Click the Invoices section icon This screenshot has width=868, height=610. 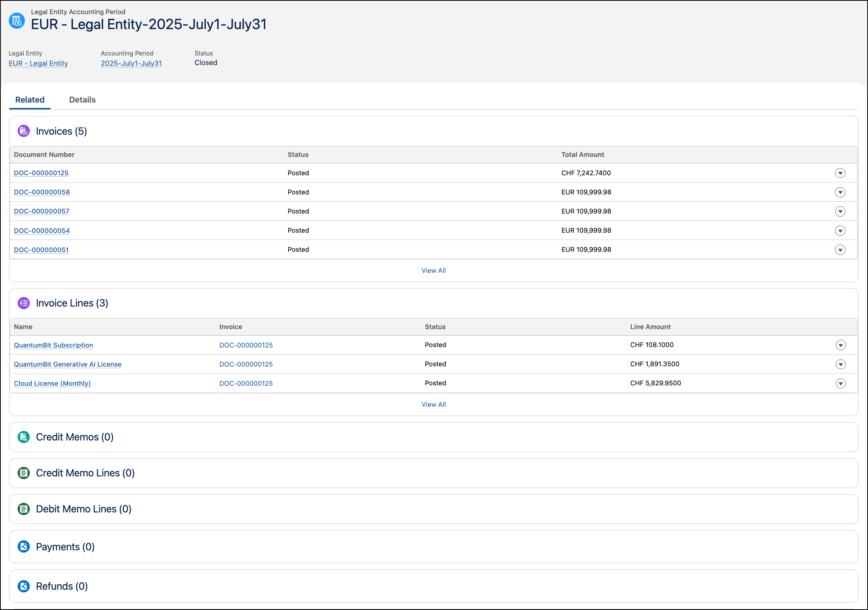coord(24,131)
